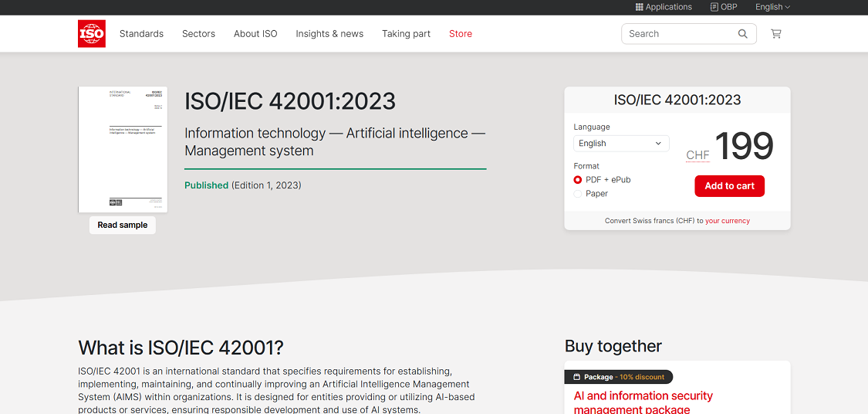This screenshot has height=414, width=868.
Task: Click the (Edition 1, 2023) text
Action: 266,185
